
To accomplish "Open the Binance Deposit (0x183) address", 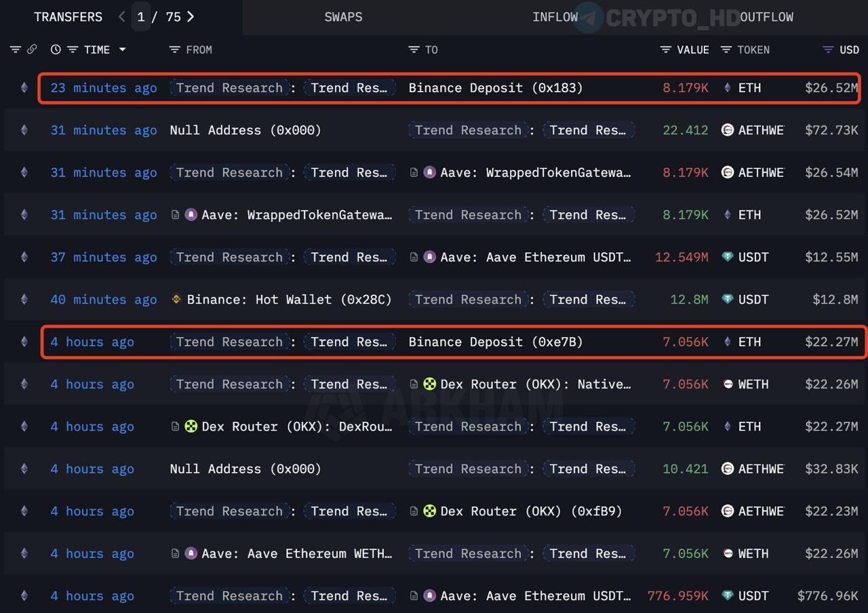I will tap(495, 87).
